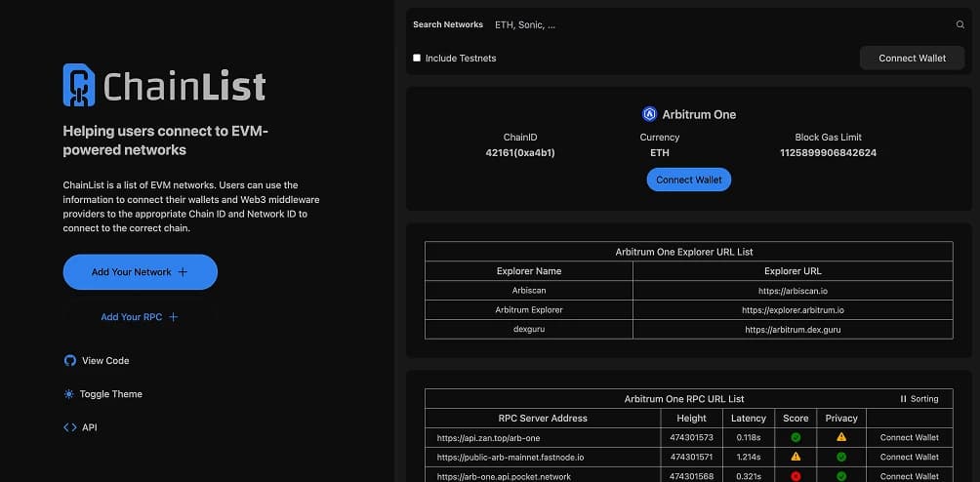Click the Sorting pause icon
980x482 pixels.
pyautogui.click(x=903, y=399)
